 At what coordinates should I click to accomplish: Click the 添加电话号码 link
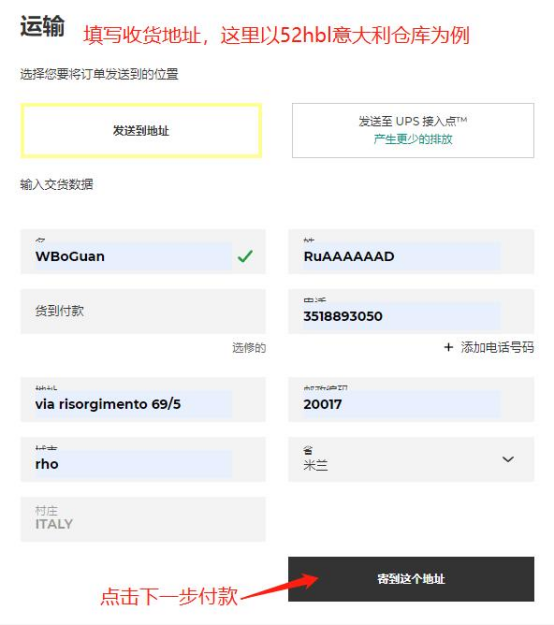(x=497, y=347)
